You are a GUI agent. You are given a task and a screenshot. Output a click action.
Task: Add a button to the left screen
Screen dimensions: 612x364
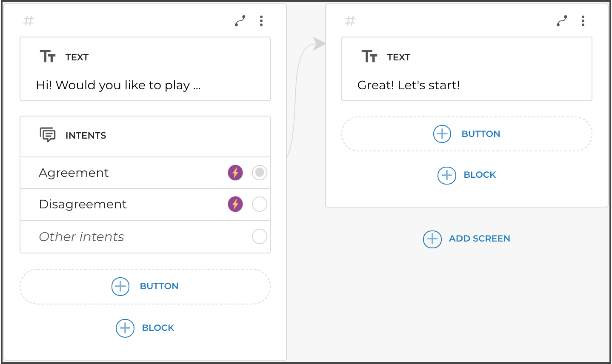(x=145, y=286)
